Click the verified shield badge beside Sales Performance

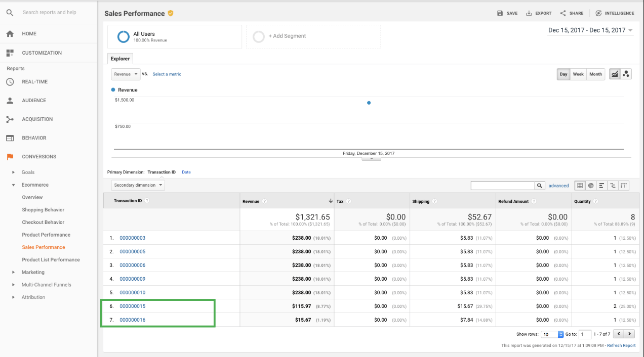point(171,13)
